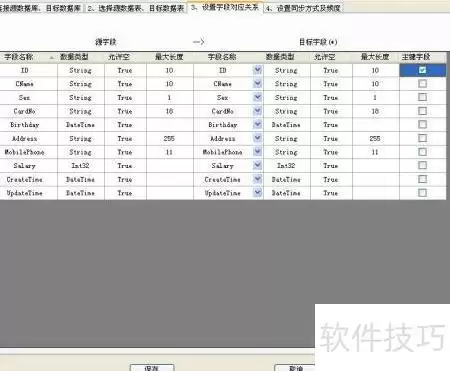Screen dimensions: 450x371
Task: Select tab 3 设置字段对应关系
Action: (225, 7)
